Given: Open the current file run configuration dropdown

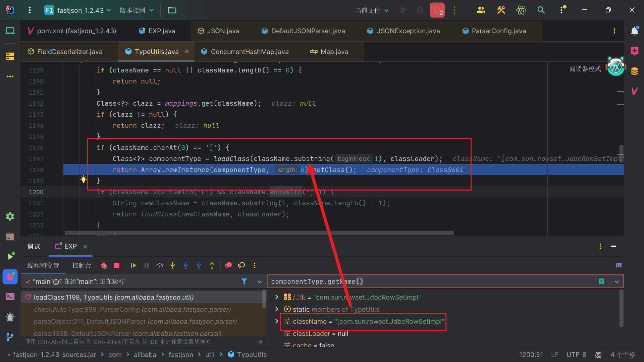Looking at the screenshot, I should pyautogui.click(x=372, y=10).
